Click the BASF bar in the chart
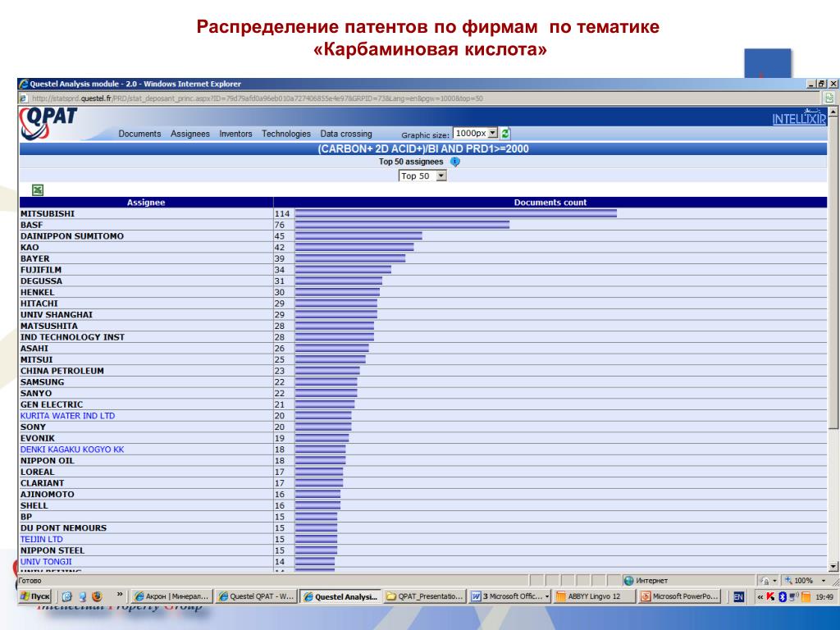The image size is (840, 630). (x=402, y=225)
